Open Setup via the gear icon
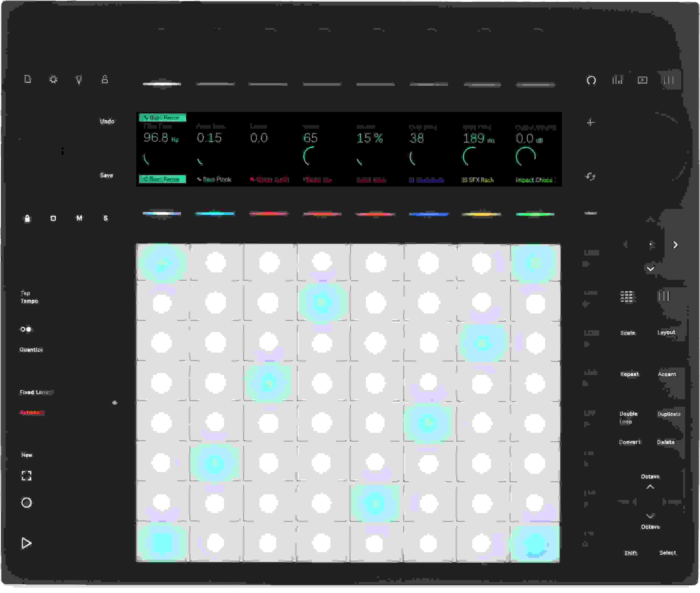The image size is (700, 593). [53, 80]
